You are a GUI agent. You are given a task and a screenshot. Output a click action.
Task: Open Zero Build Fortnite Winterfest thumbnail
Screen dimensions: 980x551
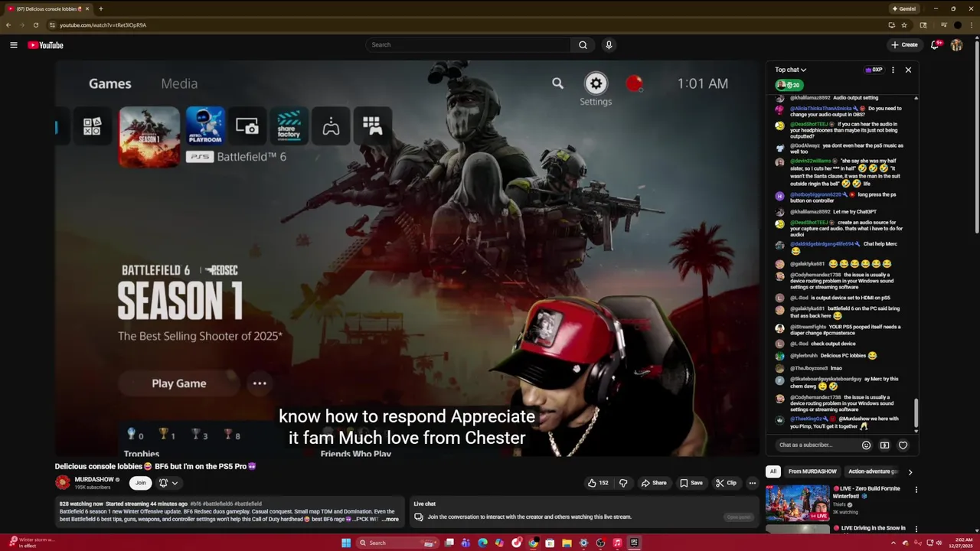[x=797, y=502]
